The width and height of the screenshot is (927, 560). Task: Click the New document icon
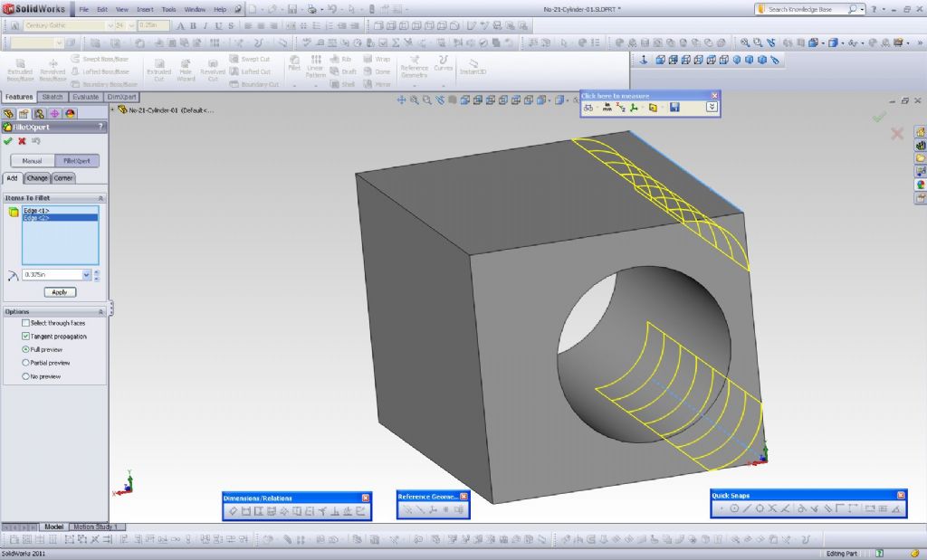(253, 9)
